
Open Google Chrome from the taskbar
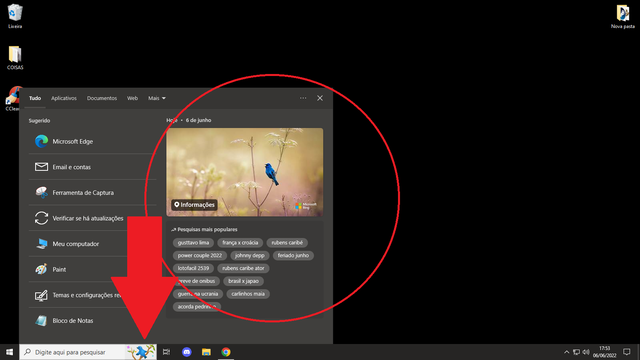point(226,352)
